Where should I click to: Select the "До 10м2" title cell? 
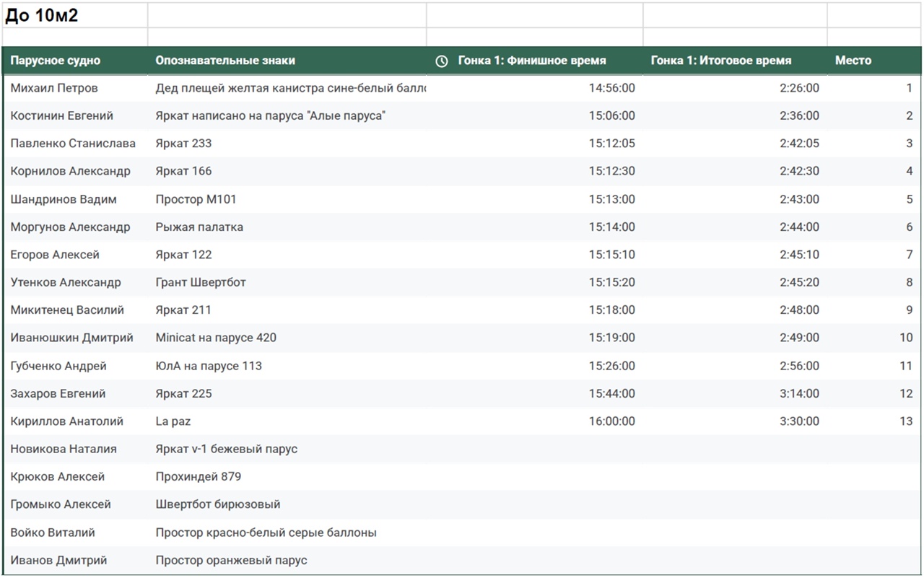pyautogui.click(x=42, y=16)
